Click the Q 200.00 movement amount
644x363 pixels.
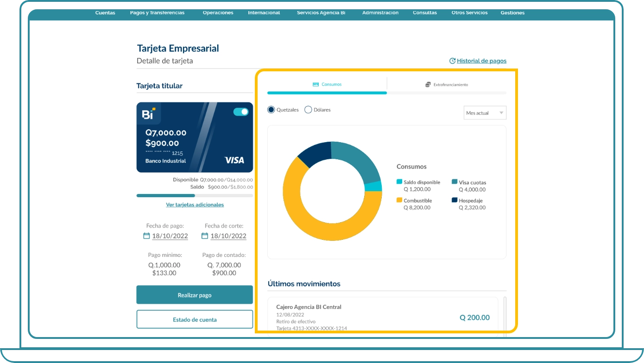pyautogui.click(x=474, y=318)
